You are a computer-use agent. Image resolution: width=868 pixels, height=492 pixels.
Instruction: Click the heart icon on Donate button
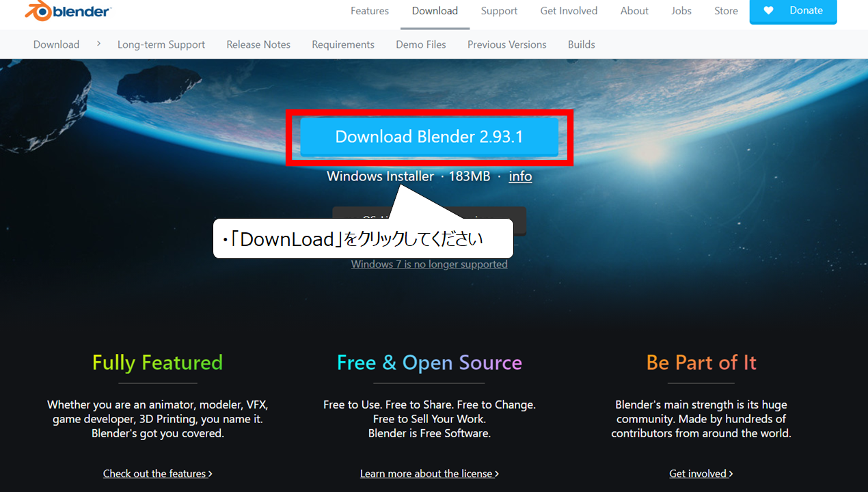[x=768, y=10]
